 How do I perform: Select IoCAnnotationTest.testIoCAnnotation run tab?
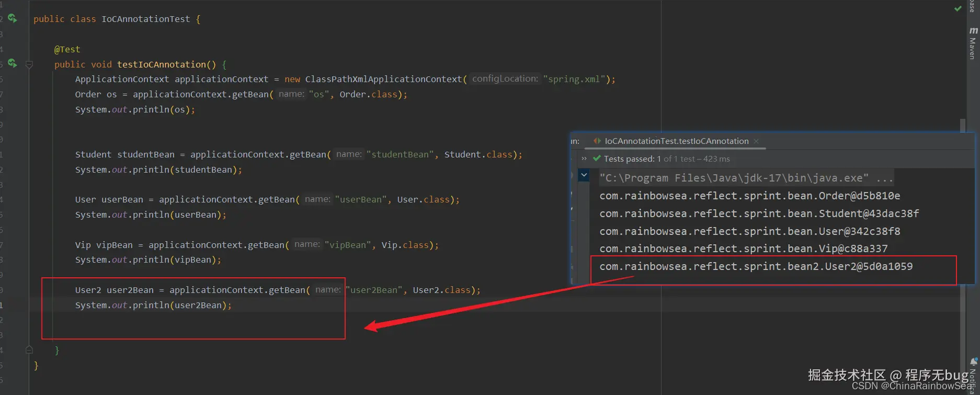point(676,141)
